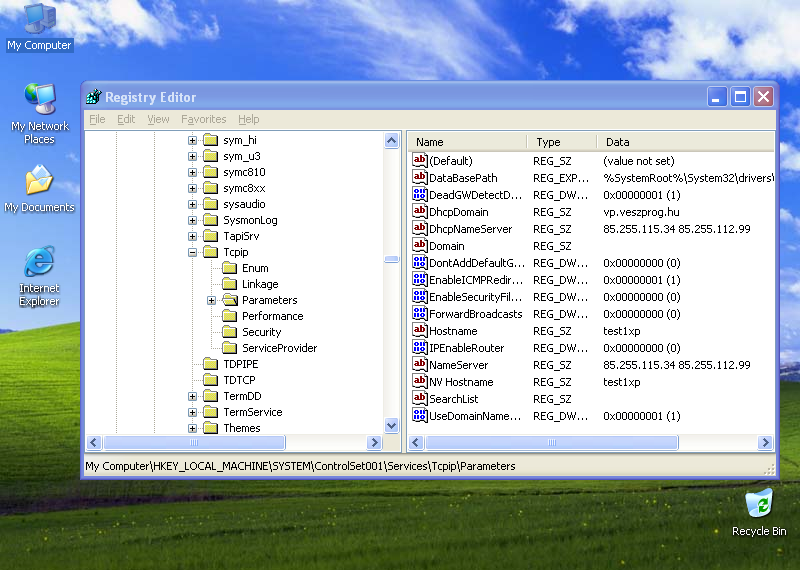
Task: Select the TDPIPE key
Action: (x=241, y=364)
